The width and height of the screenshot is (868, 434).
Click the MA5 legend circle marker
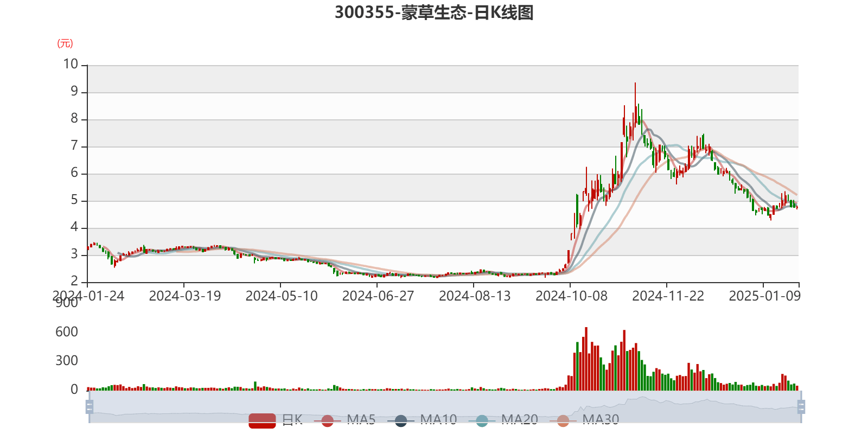[327, 420]
